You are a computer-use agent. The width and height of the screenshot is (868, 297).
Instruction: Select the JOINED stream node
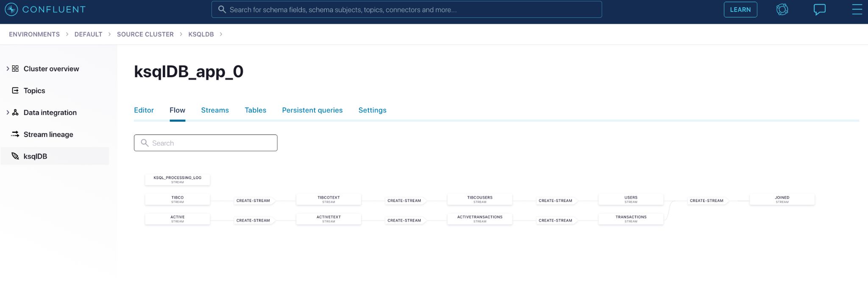coord(782,199)
